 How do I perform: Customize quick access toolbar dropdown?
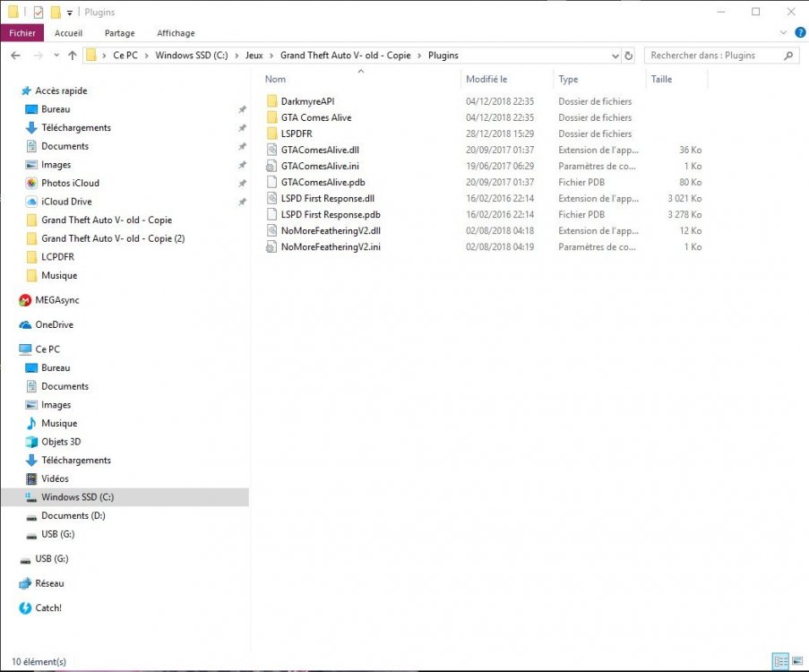[69, 13]
